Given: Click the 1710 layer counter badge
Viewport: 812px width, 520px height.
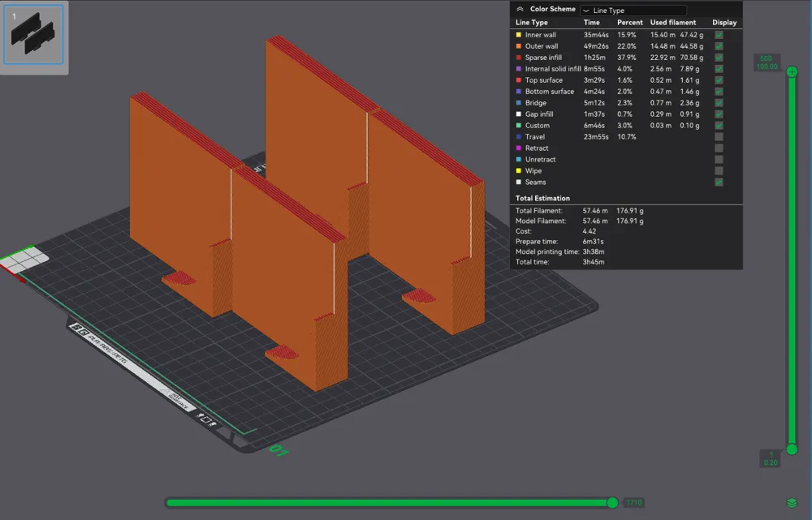Looking at the screenshot, I should coord(633,502).
